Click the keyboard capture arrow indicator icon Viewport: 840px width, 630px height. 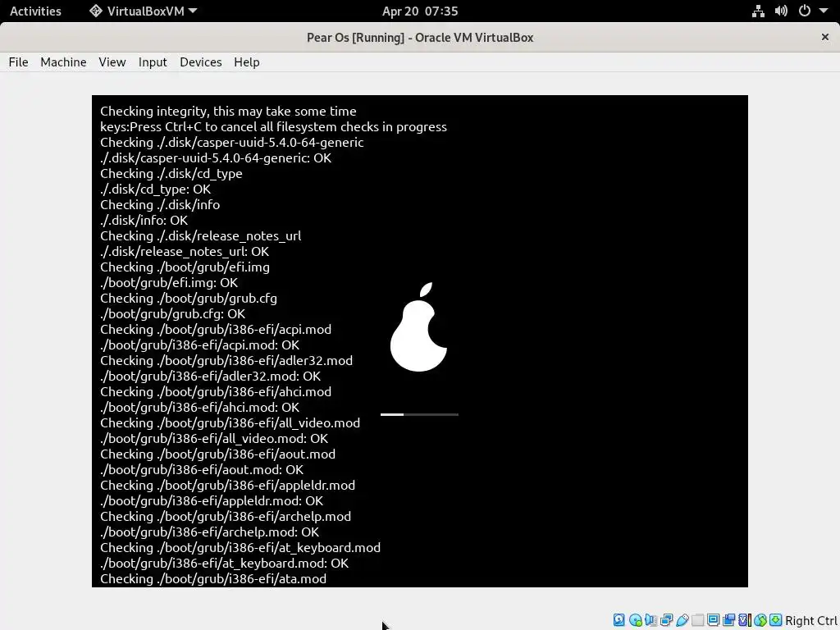pos(775,620)
